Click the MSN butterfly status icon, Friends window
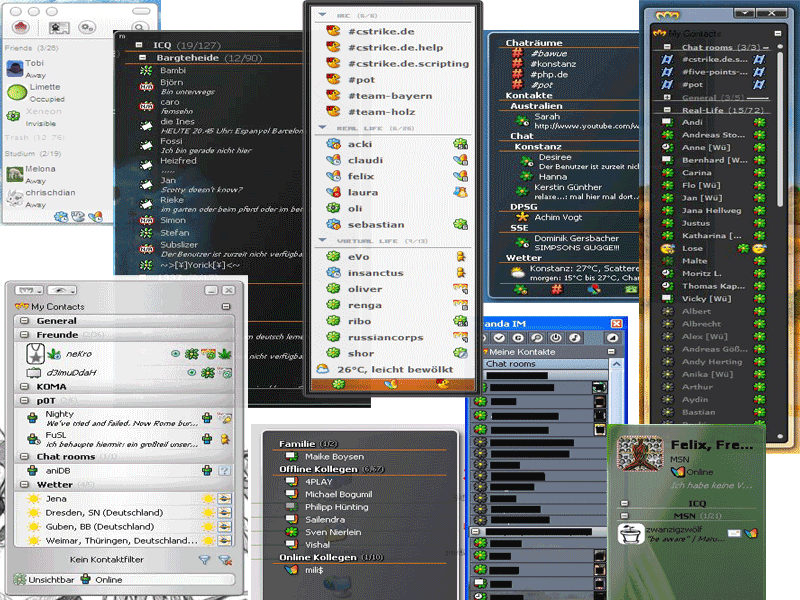The width and height of the screenshot is (800, 600). pos(95,217)
